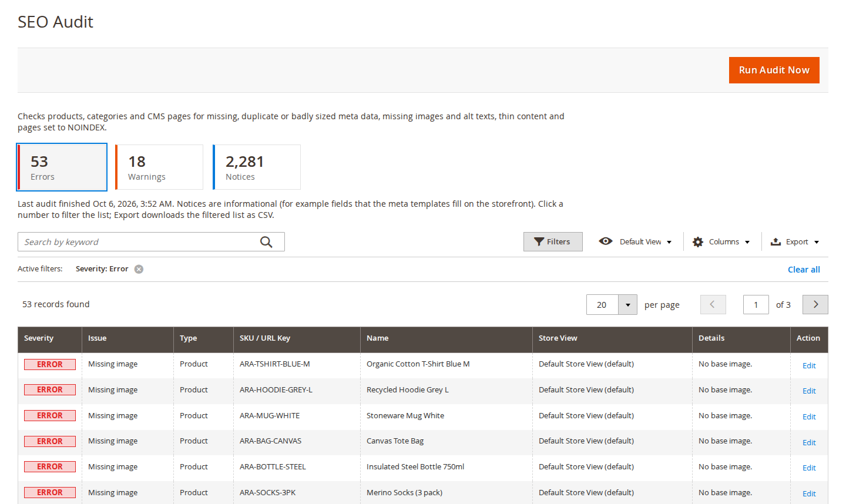Edit the Insulated Steel Bottle 750ml row
846x504 pixels.
coord(809,468)
